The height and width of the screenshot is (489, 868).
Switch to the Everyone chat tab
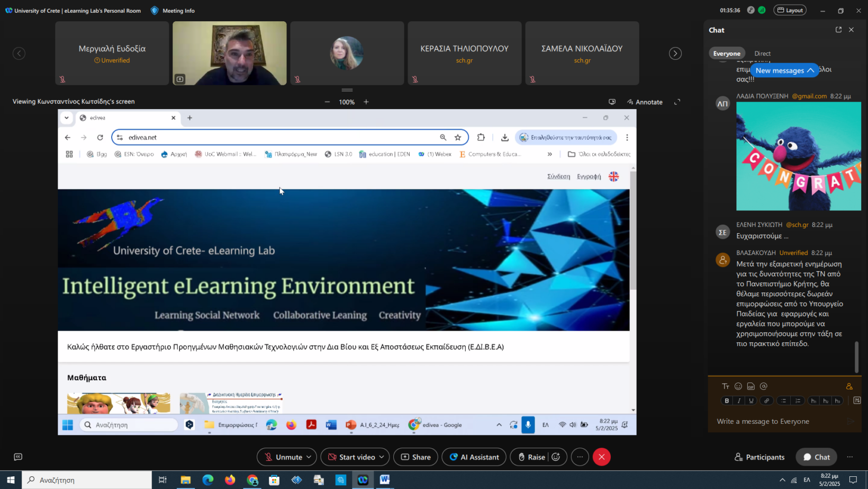[727, 54]
